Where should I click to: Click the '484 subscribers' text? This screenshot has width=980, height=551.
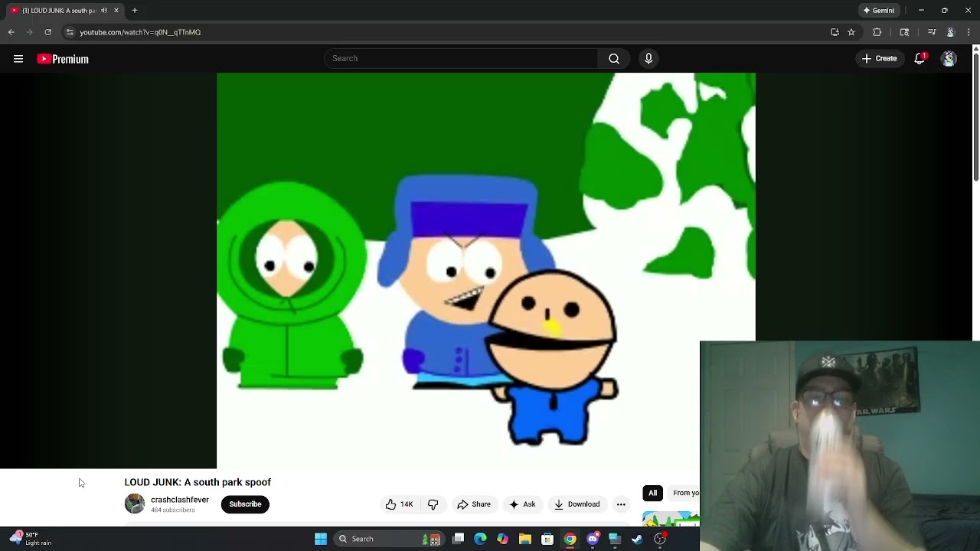173,510
